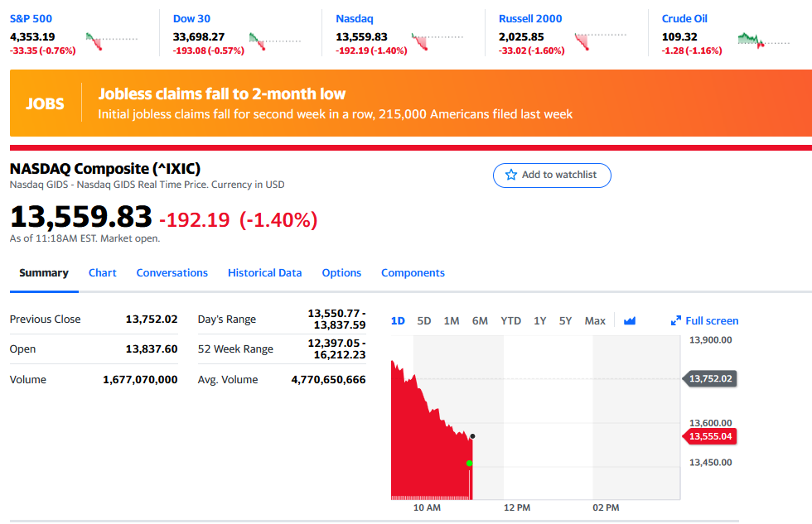This screenshot has width=812, height=524.
Task: Select the 5D chart range
Action: (424, 321)
